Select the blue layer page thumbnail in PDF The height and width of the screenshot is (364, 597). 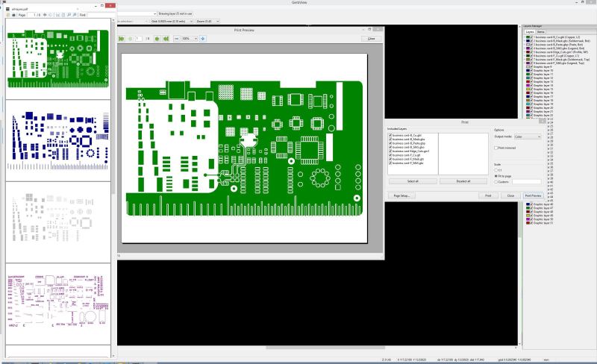(58, 140)
